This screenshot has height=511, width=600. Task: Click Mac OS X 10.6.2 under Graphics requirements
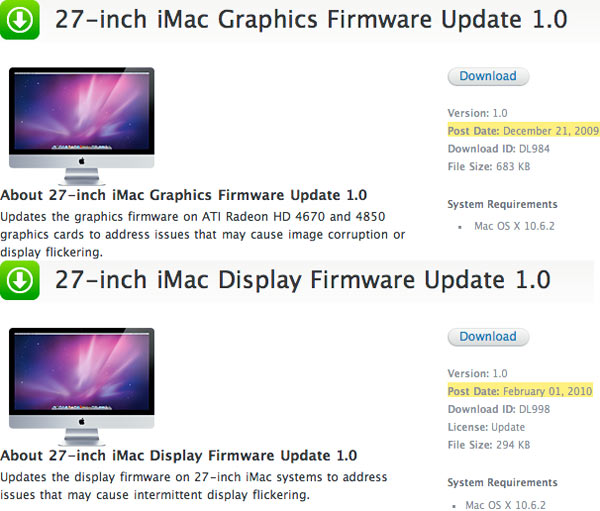click(514, 226)
